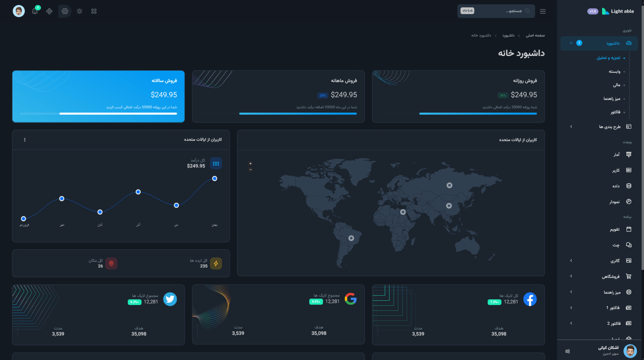This screenshot has height=360, width=644.
Task: Click the اشکان کیانی profile avatar
Action: [x=630, y=351]
